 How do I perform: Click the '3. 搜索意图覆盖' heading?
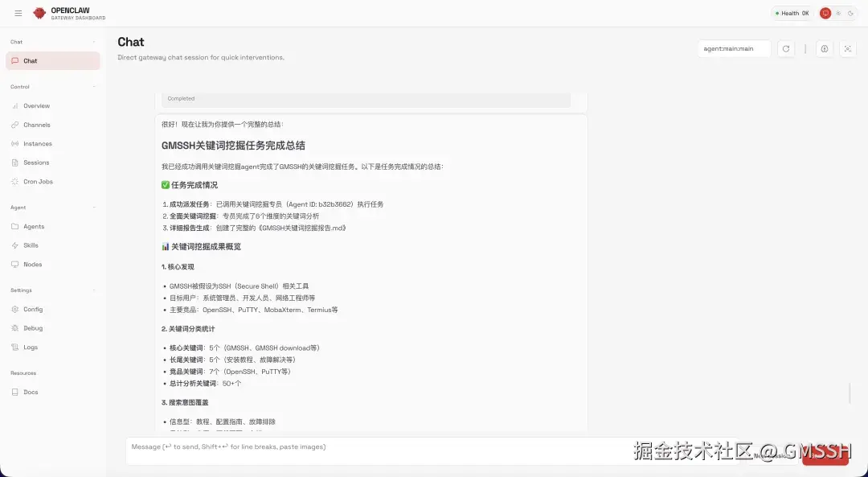coord(184,403)
